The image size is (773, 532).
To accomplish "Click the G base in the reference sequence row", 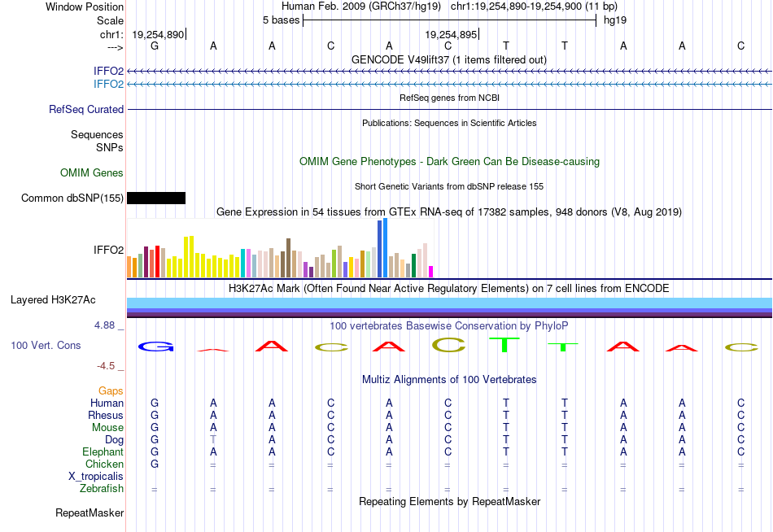I will [155, 46].
